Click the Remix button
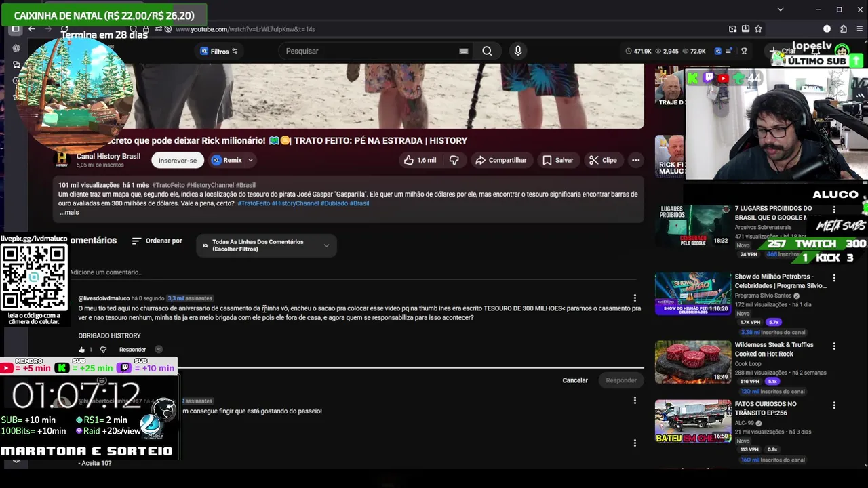 click(x=226, y=160)
